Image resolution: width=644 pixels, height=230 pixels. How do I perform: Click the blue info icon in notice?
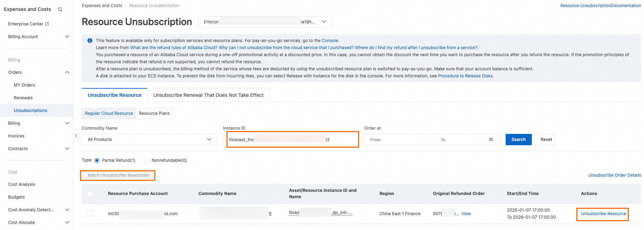90,41
